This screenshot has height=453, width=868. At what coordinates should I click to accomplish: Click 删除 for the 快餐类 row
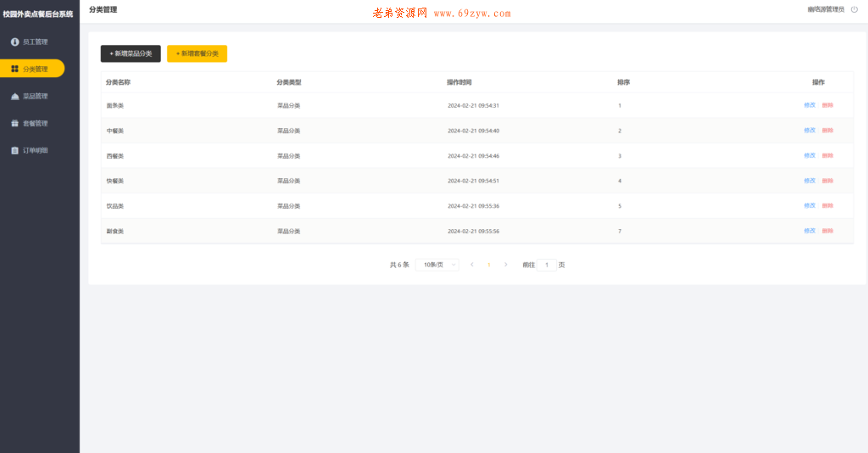[x=827, y=181]
